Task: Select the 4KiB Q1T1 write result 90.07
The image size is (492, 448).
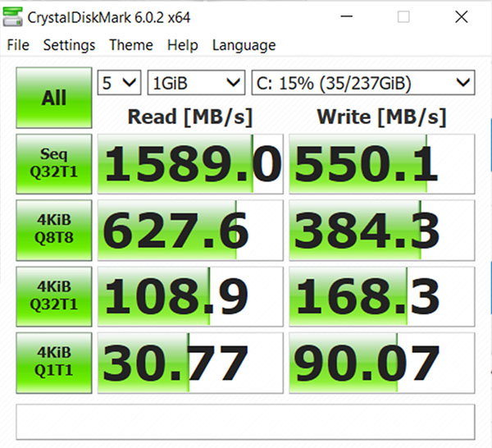Action: pos(382,363)
